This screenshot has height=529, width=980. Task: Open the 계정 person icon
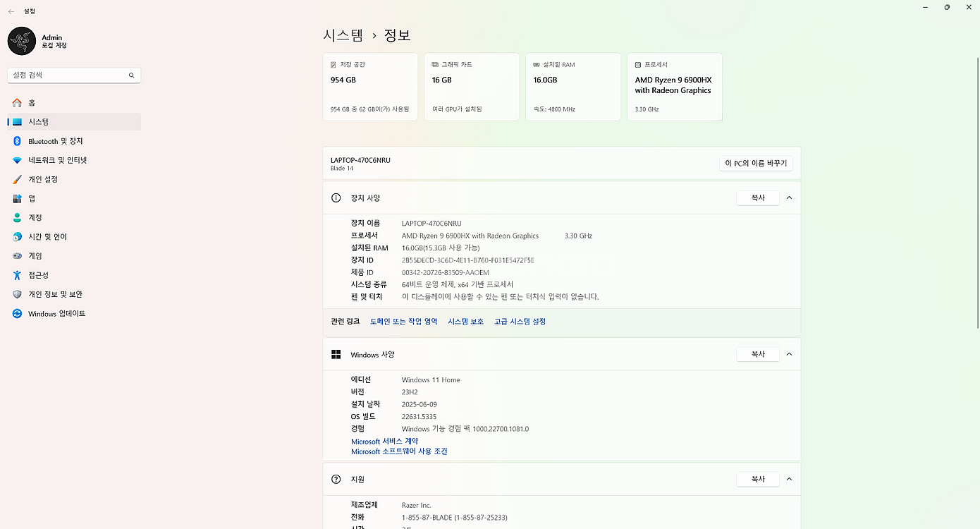pyautogui.click(x=17, y=218)
